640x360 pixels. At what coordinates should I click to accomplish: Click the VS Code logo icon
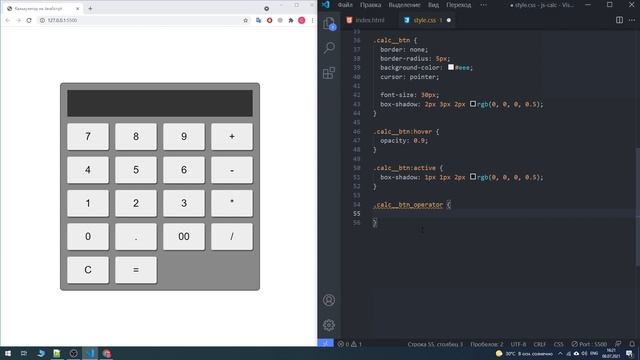(x=325, y=5)
